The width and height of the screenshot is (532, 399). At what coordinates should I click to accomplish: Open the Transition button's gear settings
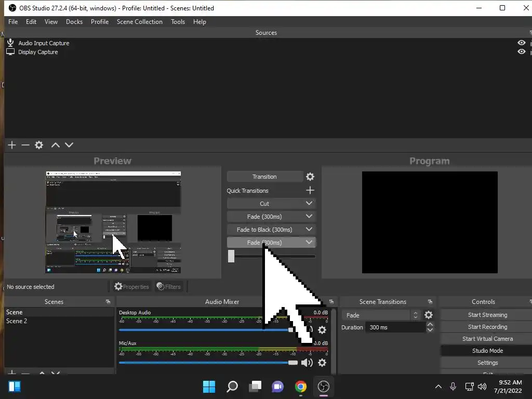[x=310, y=177]
